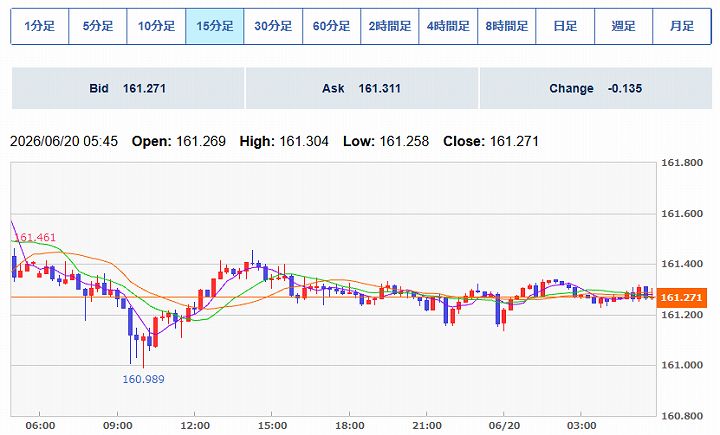Click the 161.800 price axis label

682,163
